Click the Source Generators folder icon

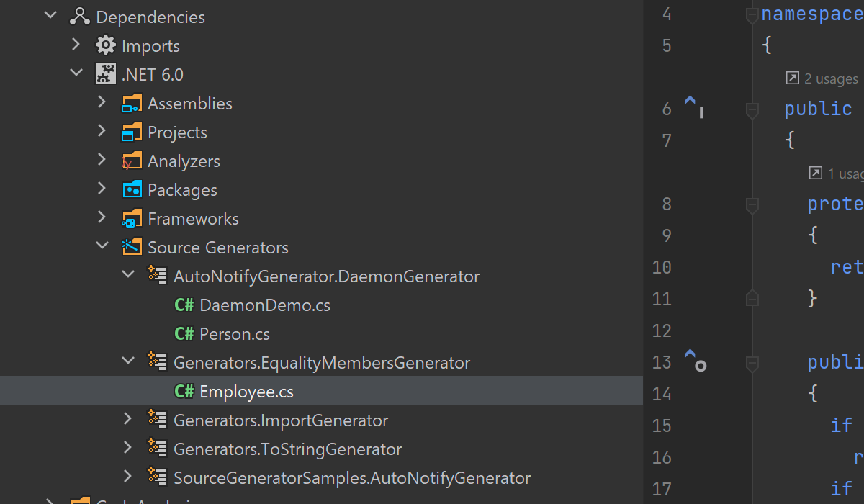point(132,247)
